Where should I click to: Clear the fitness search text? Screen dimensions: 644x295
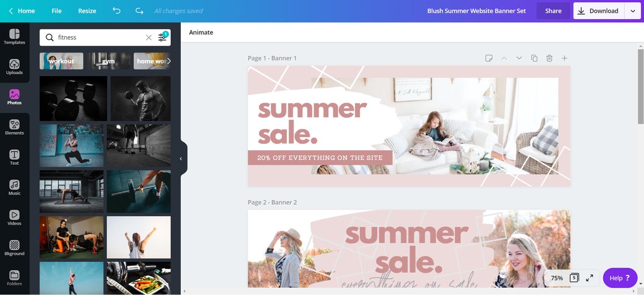[149, 37]
